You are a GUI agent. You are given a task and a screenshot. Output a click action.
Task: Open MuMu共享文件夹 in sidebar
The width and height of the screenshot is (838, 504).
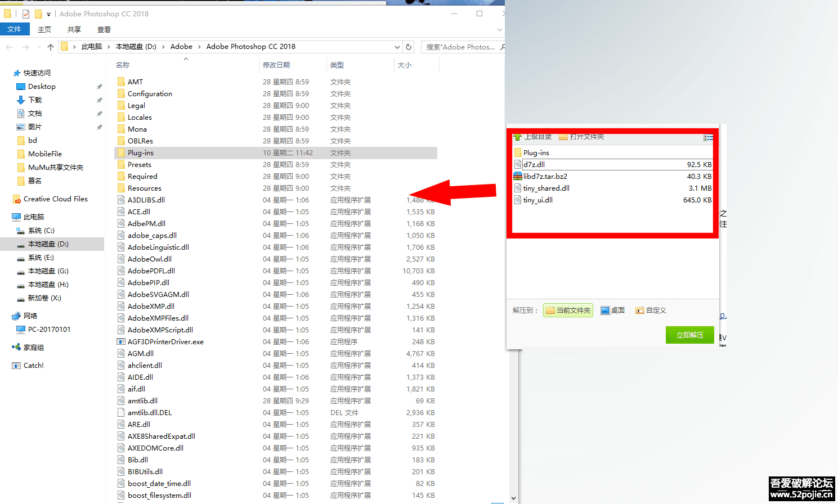click(x=56, y=168)
